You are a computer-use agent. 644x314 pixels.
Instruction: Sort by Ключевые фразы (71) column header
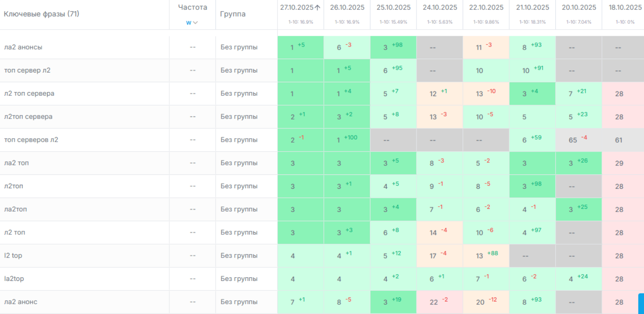(x=42, y=14)
